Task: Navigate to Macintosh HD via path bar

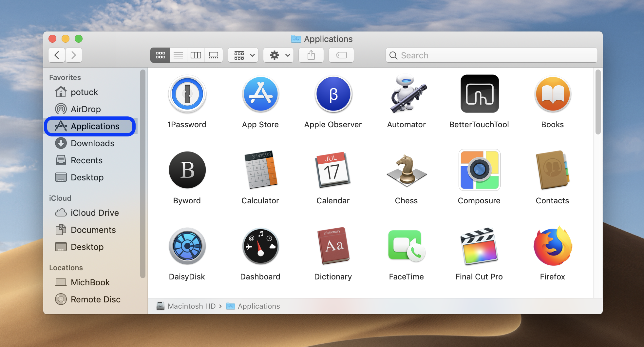Action: (x=191, y=306)
